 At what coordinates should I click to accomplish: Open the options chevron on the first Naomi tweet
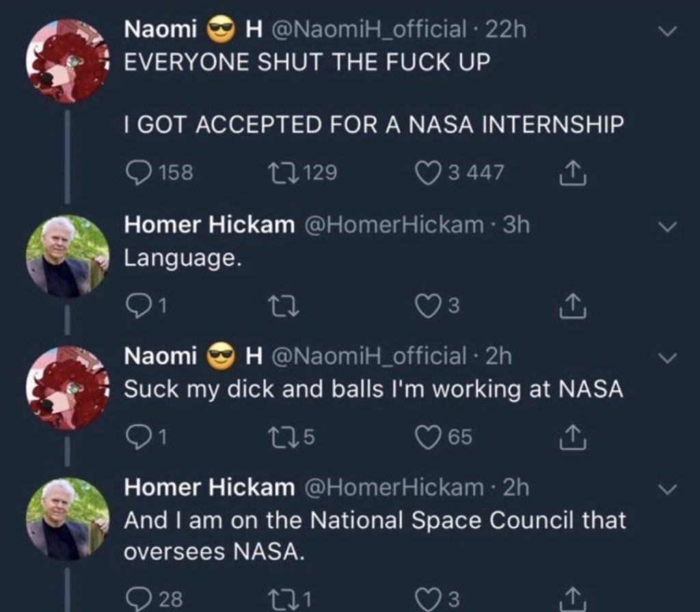(668, 31)
